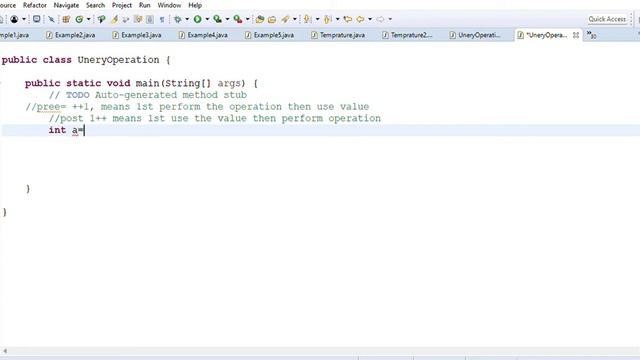Image resolution: width=640 pixels, height=360 pixels.
Task: Open the External Tools dropdown arrow
Action: point(247,19)
